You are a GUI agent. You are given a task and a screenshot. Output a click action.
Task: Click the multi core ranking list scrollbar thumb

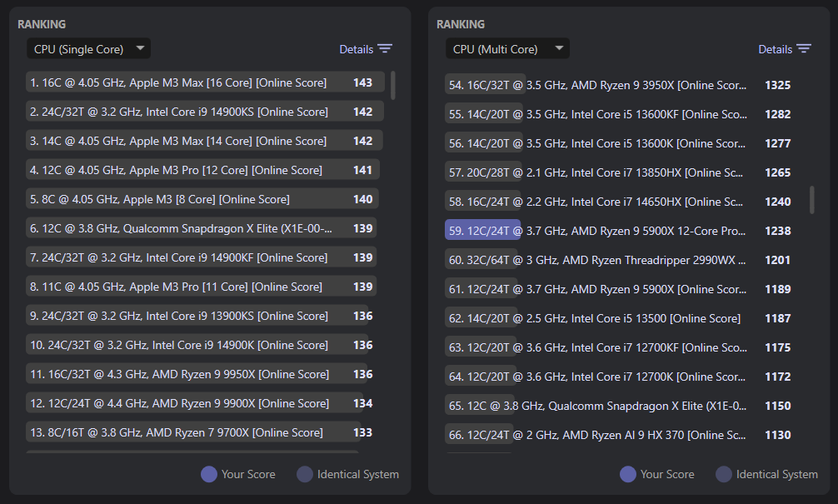[x=812, y=200]
